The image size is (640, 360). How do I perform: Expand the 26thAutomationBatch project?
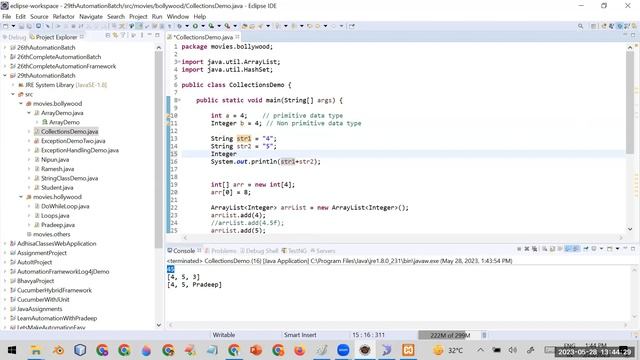point(5,47)
